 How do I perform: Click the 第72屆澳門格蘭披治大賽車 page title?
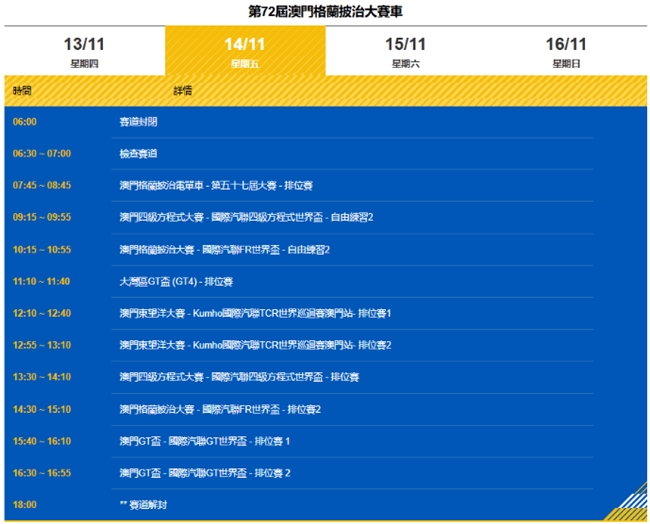pyautogui.click(x=325, y=12)
